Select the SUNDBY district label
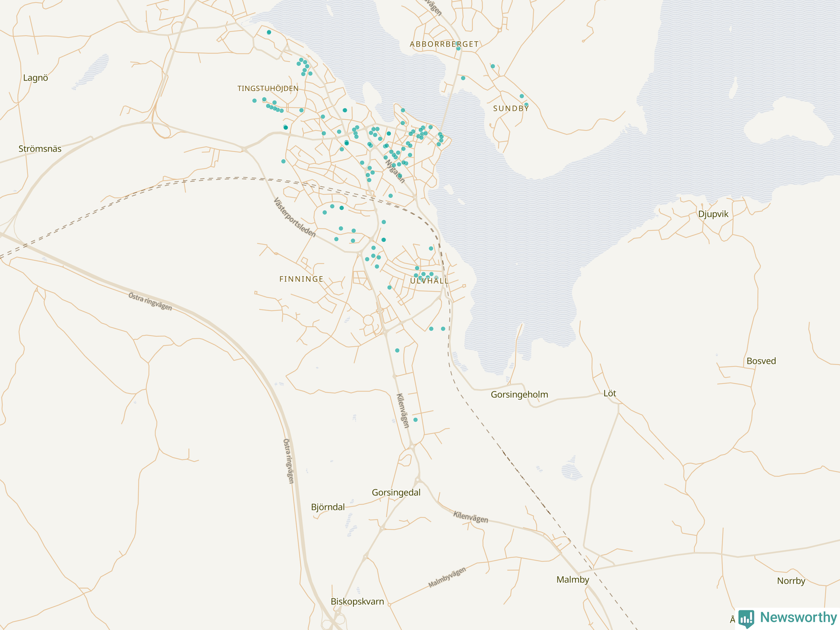 tap(511, 109)
